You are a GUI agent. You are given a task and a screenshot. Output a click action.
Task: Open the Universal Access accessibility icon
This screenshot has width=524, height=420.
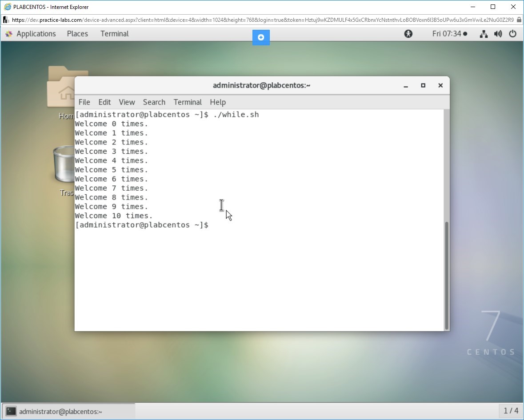pos(408,34)
